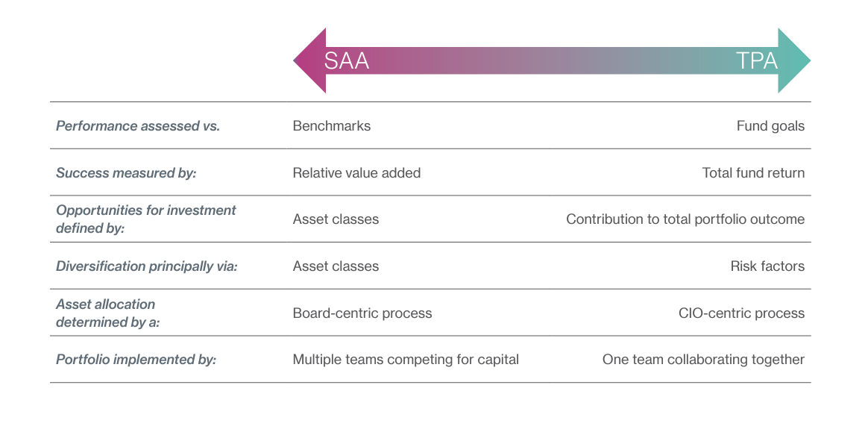
Task: Select the 'Performance assessed vs.' row label
Action: point(138,126)
